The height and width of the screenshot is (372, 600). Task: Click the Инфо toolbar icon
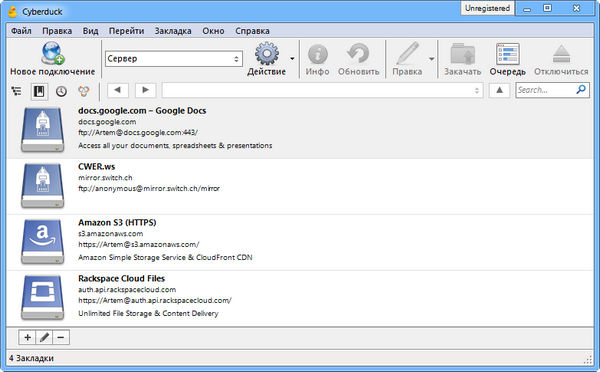[318, 54]
